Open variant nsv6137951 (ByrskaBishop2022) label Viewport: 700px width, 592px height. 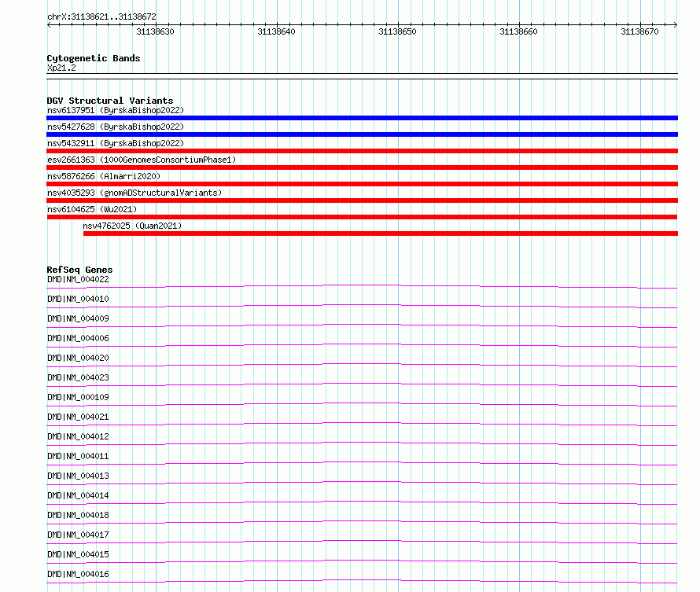coord(116,110)
